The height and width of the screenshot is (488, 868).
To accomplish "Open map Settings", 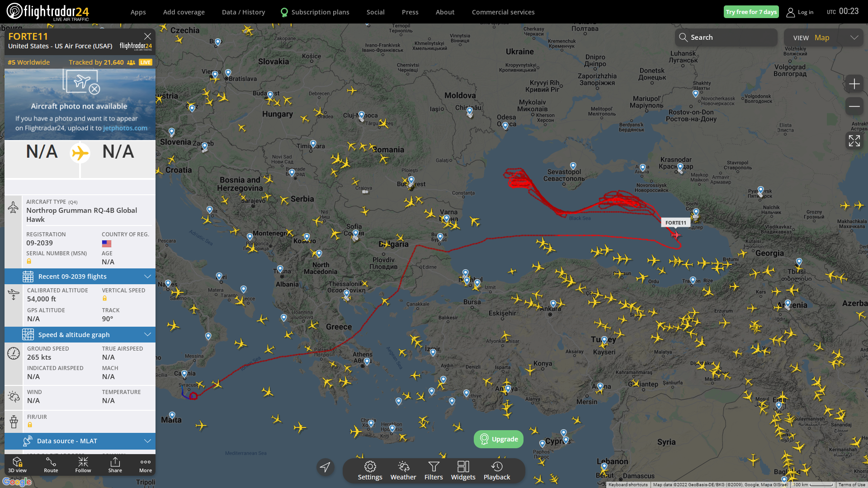I will pos(370,470).
